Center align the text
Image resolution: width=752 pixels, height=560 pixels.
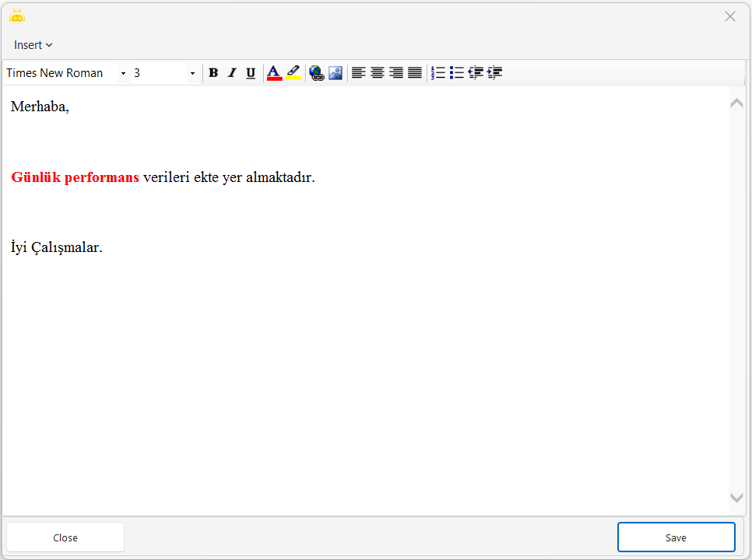tap(378, 73)
